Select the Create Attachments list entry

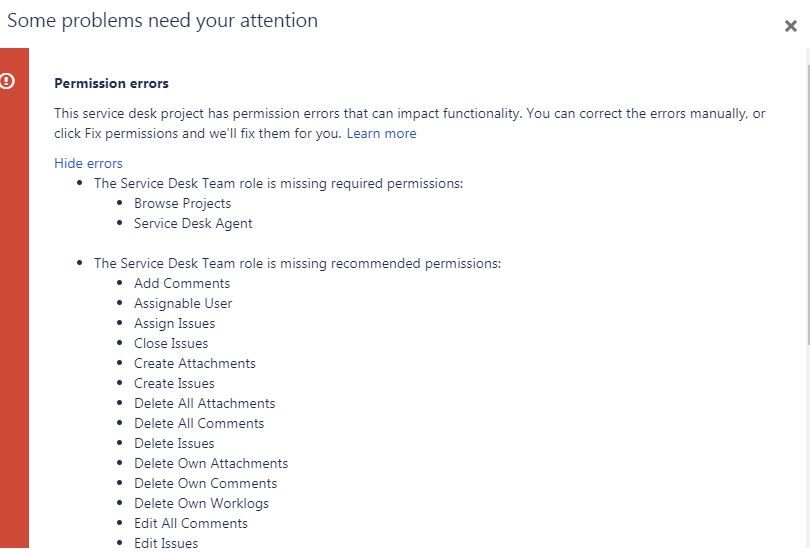tap(195, 363)
